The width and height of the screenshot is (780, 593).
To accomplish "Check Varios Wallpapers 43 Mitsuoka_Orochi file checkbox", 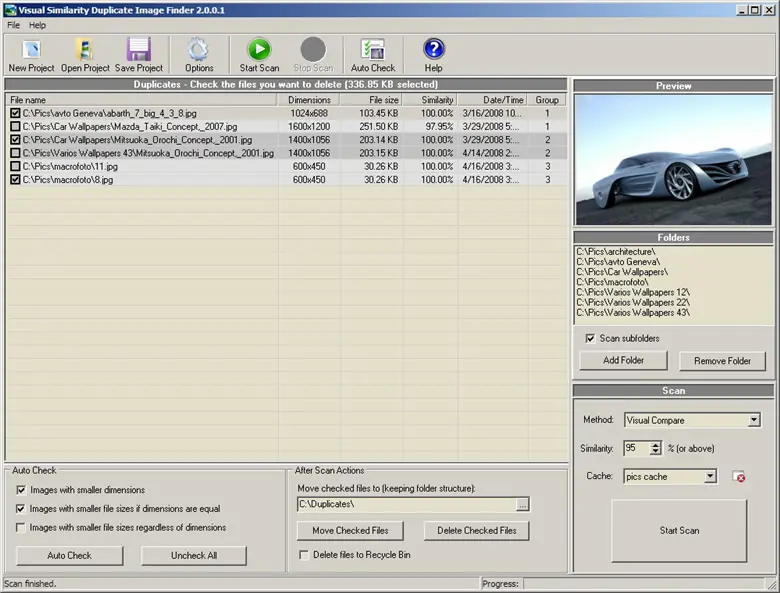I will tap(15, 153).
